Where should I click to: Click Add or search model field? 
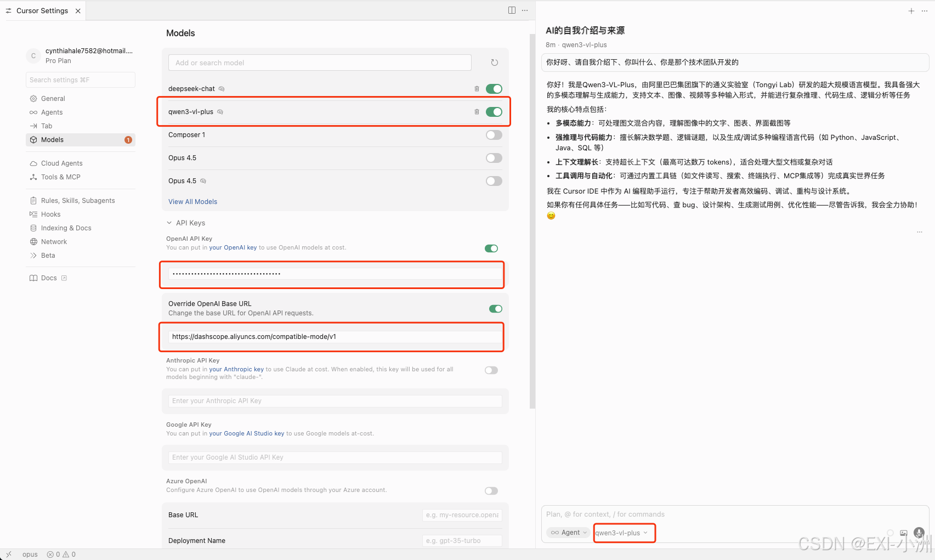tap(320, 63)
